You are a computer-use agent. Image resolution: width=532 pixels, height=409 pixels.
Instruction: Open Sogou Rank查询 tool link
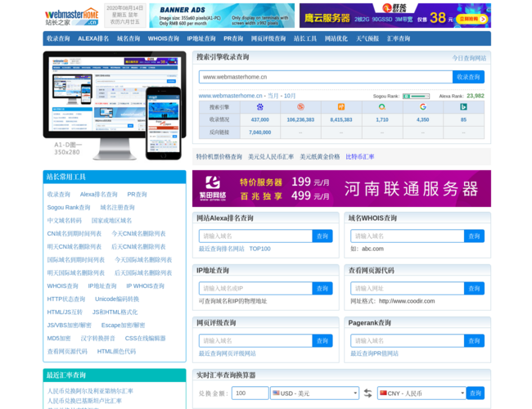click(69, 208)
